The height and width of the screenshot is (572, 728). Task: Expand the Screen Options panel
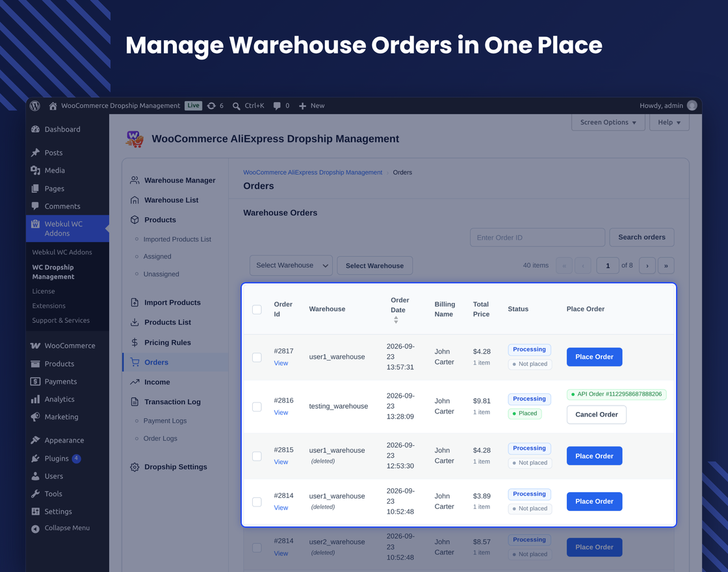tap(608, 122)
